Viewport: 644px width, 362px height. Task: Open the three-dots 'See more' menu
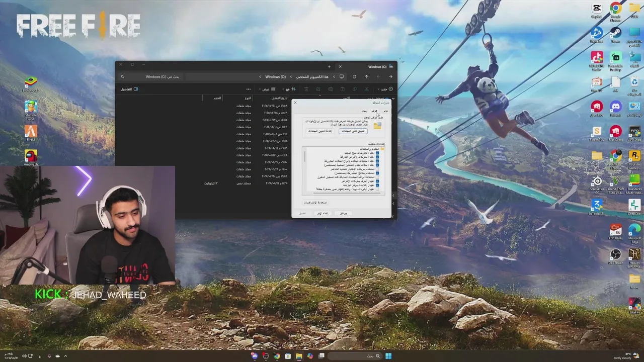click(248, 89)
